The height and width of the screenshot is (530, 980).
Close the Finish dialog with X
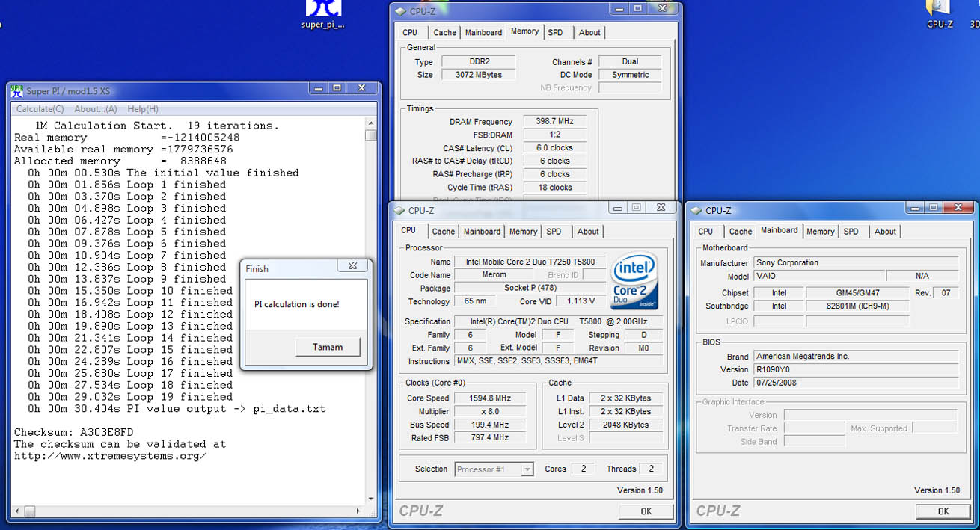(x=352, y=265)
